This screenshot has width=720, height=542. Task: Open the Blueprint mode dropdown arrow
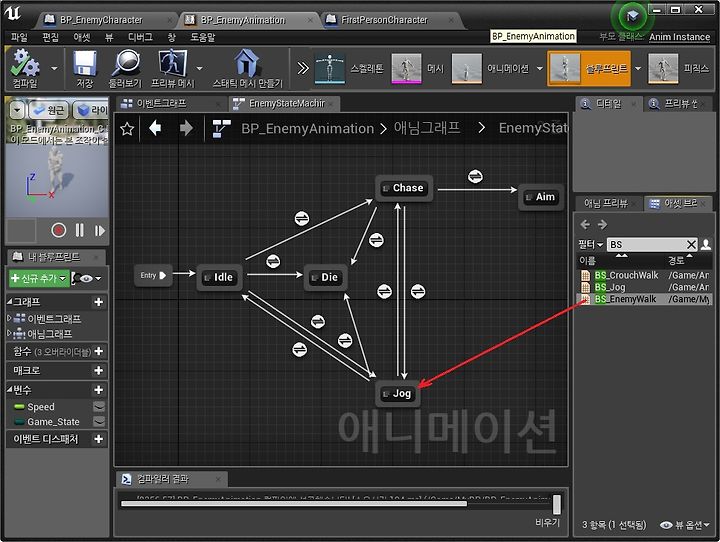pos(638,68)
